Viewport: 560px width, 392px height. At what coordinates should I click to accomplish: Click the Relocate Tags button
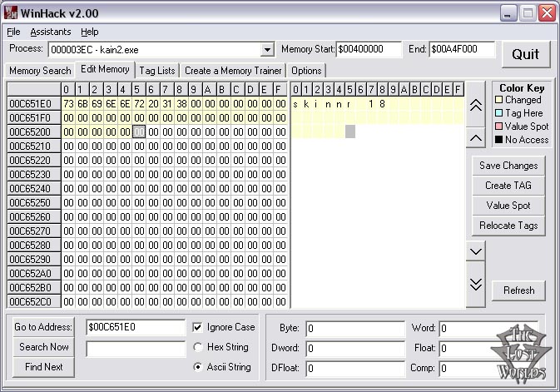508,226
